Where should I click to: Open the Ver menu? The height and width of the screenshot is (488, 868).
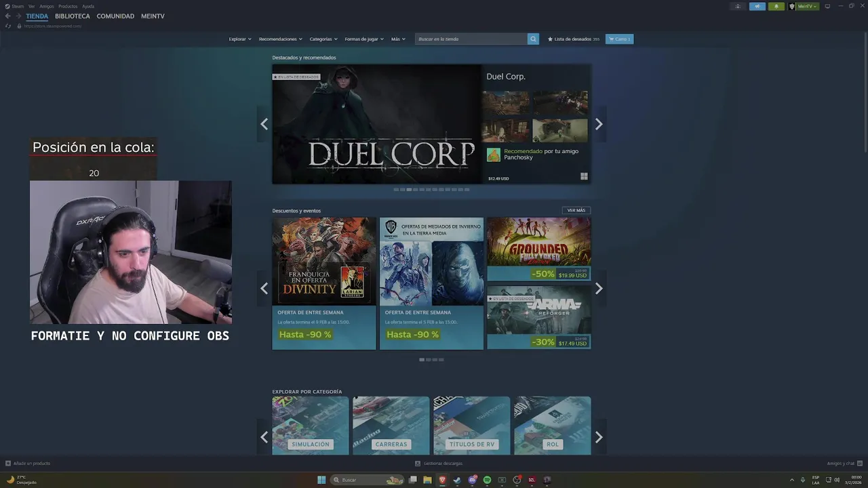[31, 6]
